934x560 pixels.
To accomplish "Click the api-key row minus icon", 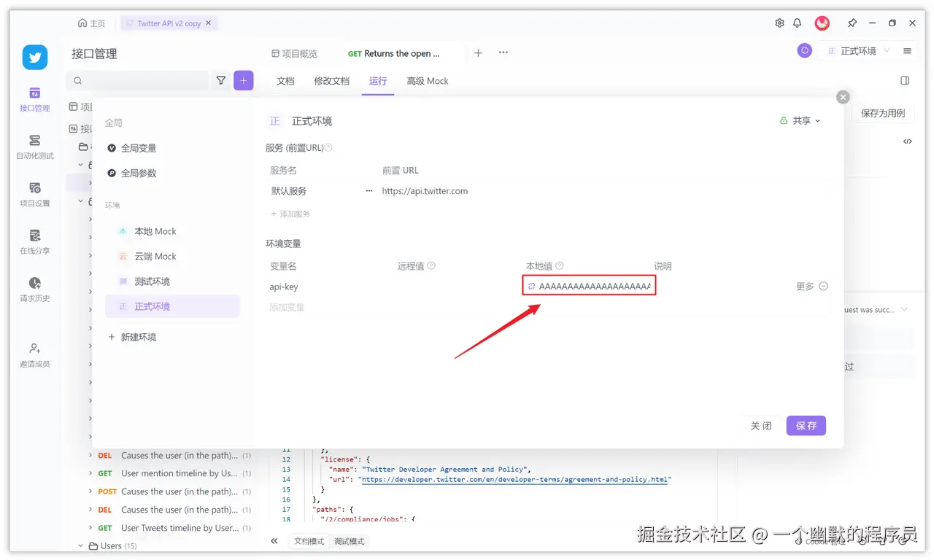I will (x=824, y=287).
